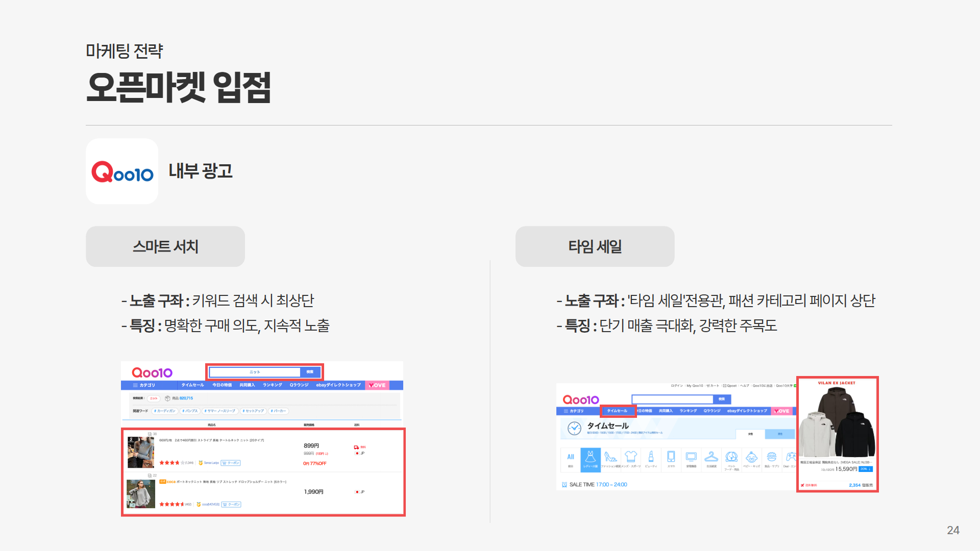
Task: Click the ニット search input field
Action: 255,372
